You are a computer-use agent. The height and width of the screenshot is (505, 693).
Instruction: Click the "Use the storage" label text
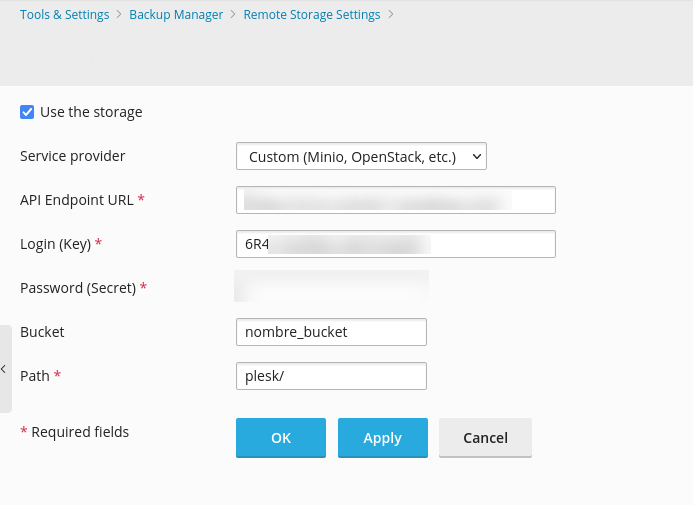click(x=91, y=112)
